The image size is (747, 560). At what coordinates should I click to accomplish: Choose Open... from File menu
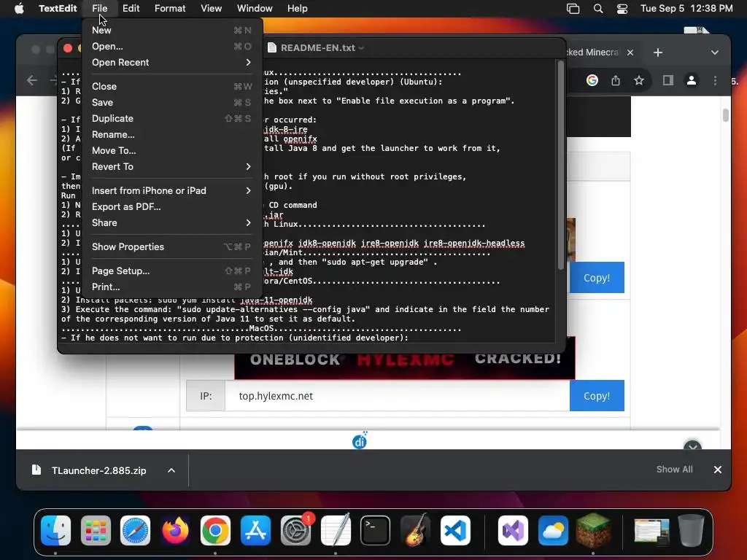point(171,46)
